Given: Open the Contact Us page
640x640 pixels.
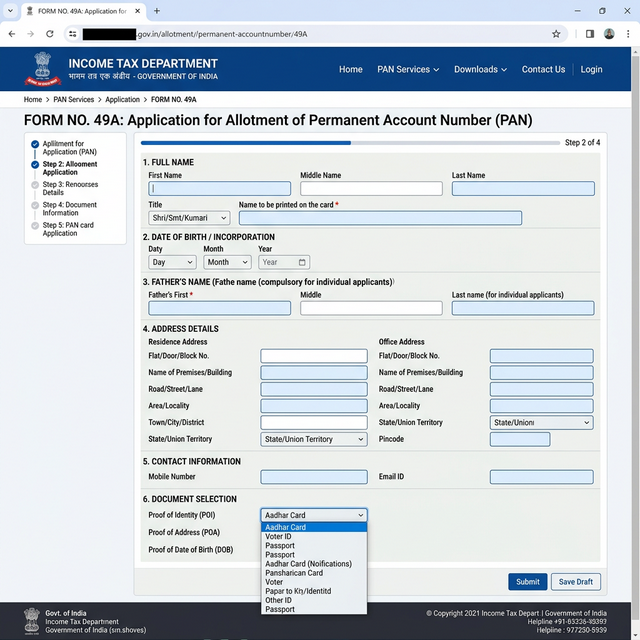Looking at the screenshot, I should [x=543, y=69].
